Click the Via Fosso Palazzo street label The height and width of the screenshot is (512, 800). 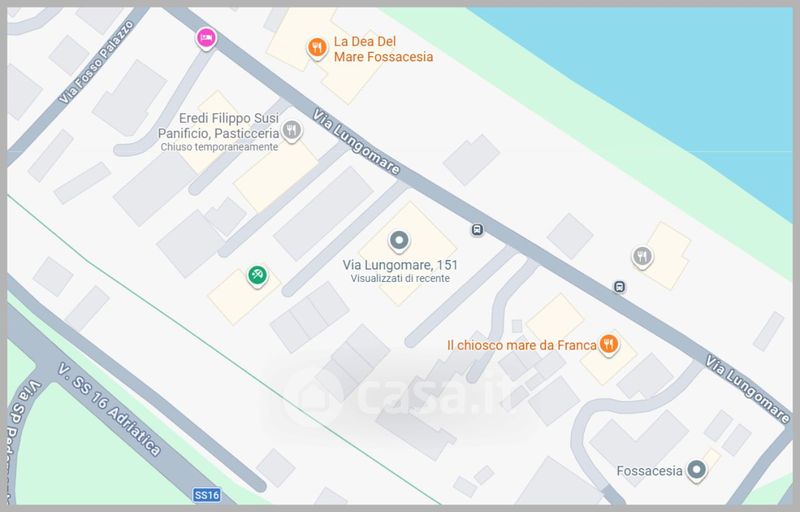(96, 62)
